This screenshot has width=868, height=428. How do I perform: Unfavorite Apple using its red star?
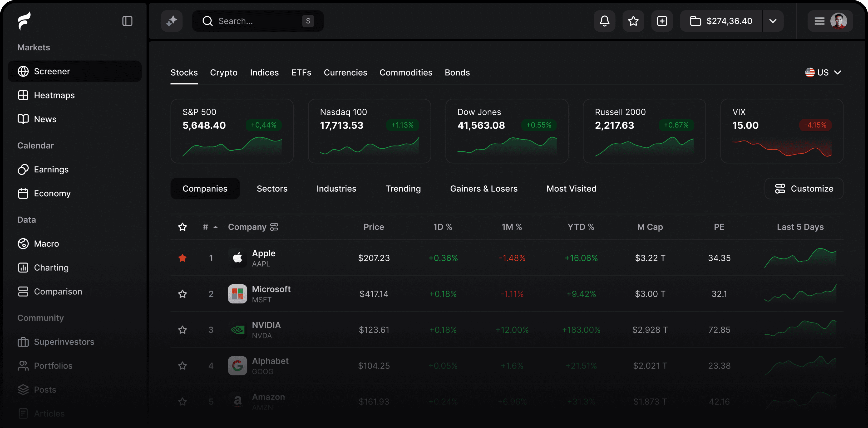(182, 258)
